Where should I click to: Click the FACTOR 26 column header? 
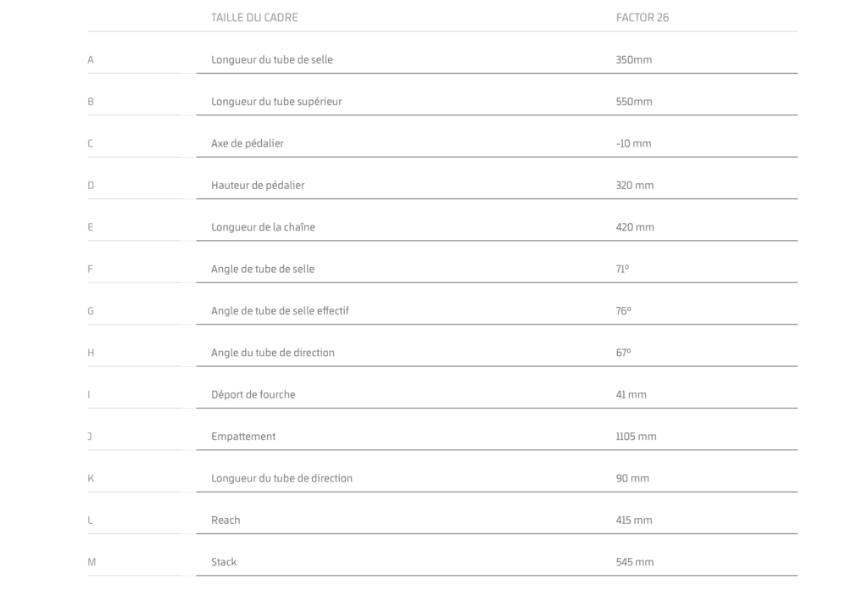point(642,18)
